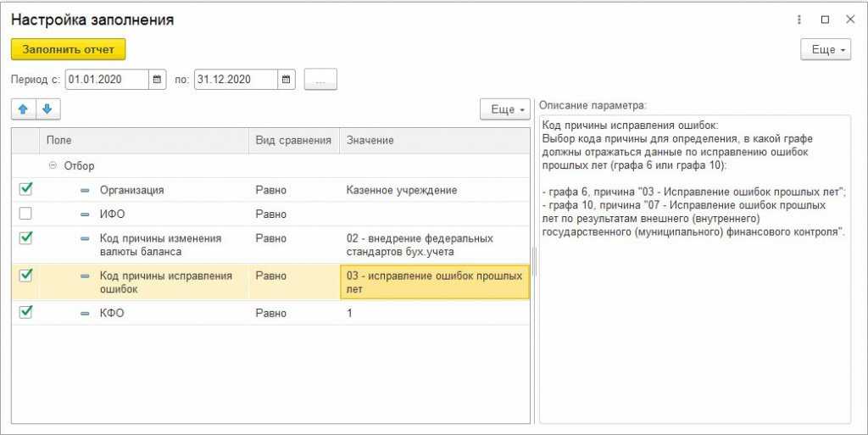This screenshot has height=435, width=868.
Task: Click the empty ИФО value cell
Action: click(435, 215)
